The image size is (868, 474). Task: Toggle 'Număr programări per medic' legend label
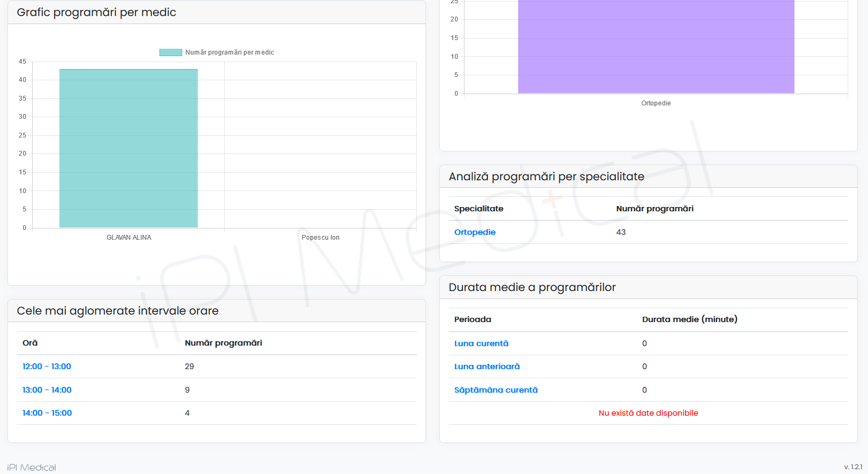click(x=230, y=52)
